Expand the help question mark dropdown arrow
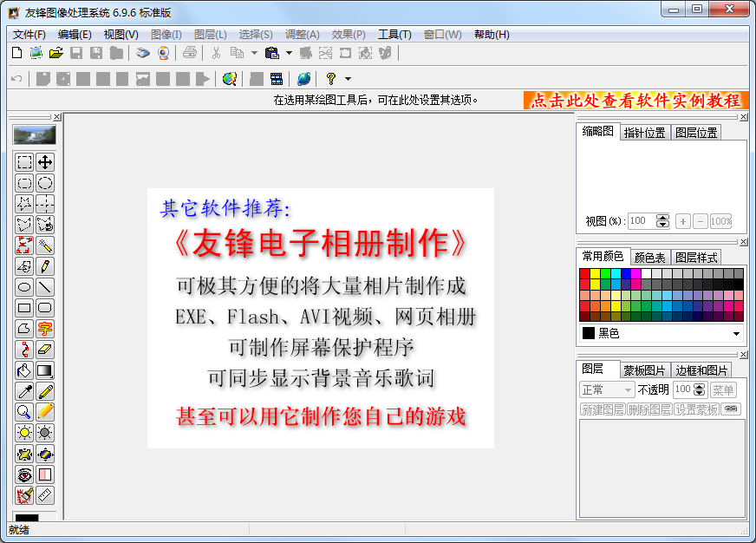This screenshot has height=543, width=756. click(x=347, y=79)
